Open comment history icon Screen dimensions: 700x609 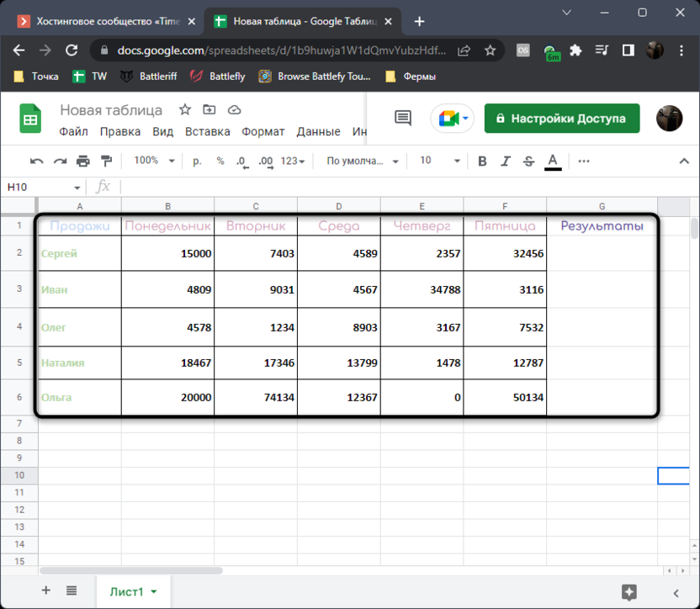tap(403, 119)
